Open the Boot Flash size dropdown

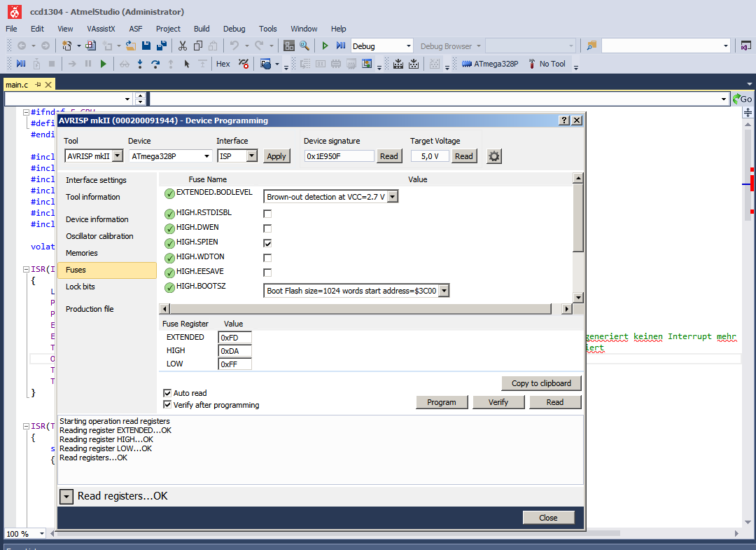pos(356,291)
